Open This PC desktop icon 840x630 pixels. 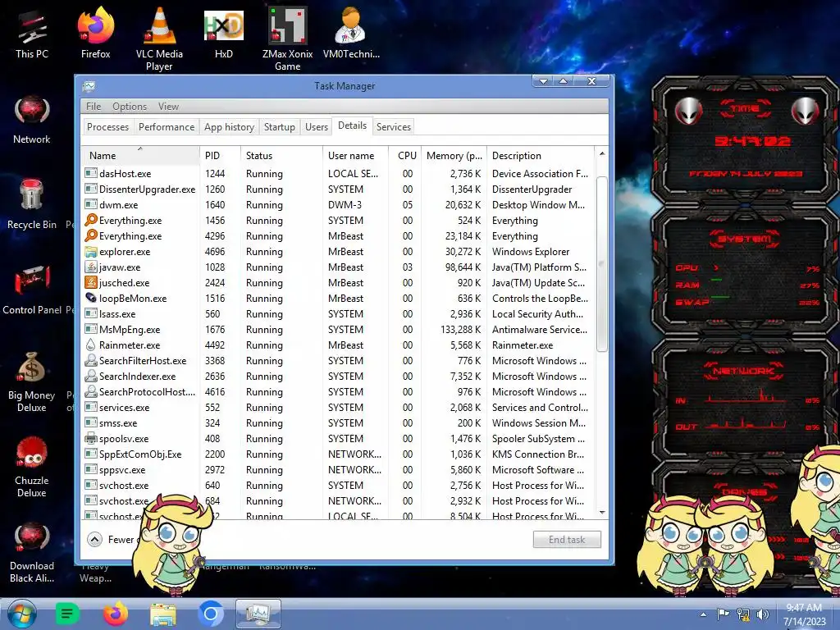pos(32,33)
